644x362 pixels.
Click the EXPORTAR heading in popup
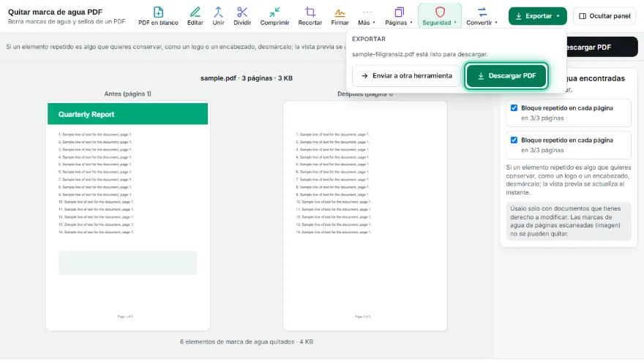(369, 39)
